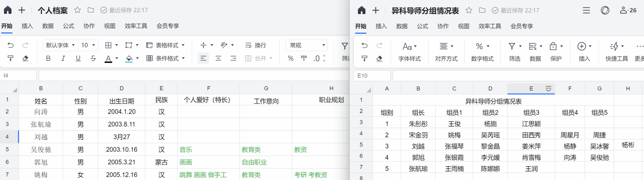Open 字体样式 font style dropdown
This screenshot has width=644, height=180.
pos(410,52)
